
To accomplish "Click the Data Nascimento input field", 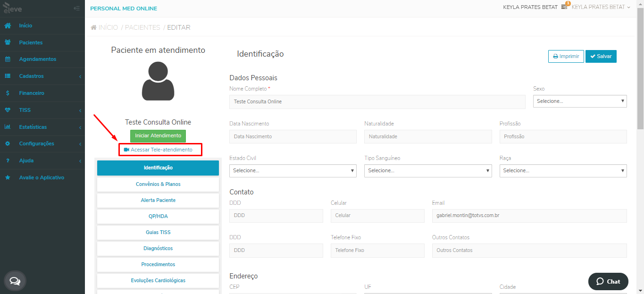I will point(293,136).
